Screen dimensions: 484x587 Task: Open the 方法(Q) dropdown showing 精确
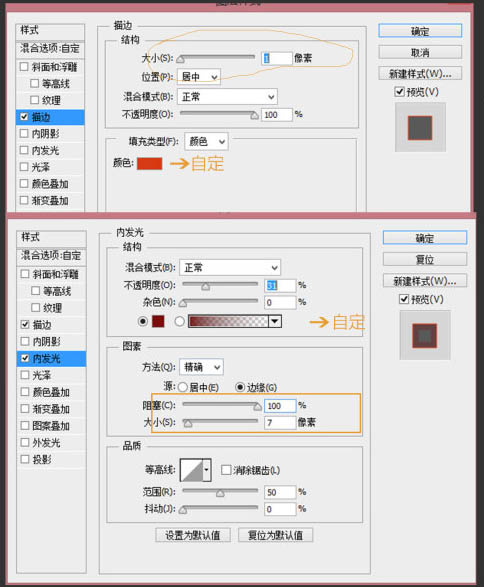pyautogui.click(x=201, y=367)
